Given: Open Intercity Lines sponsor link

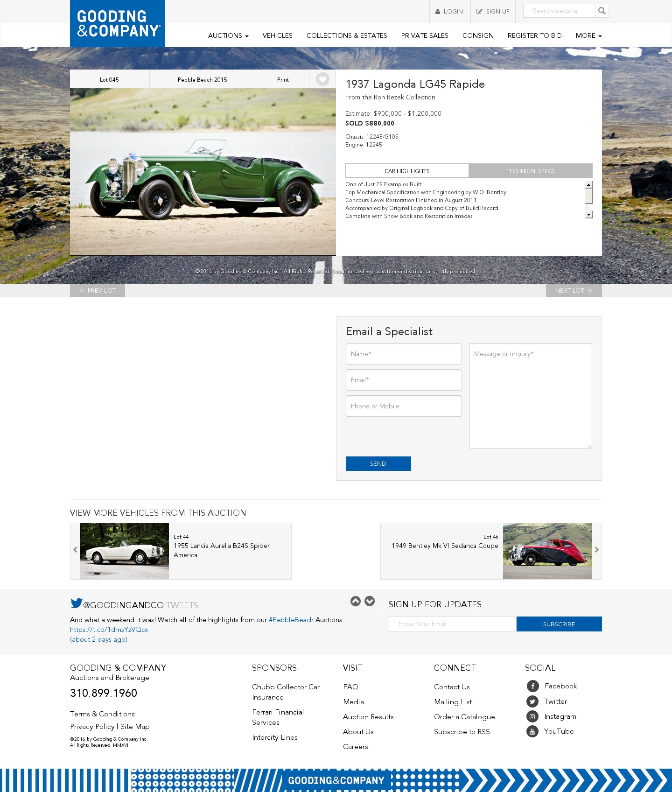Looking at the screenshot, I should [275, 737].
